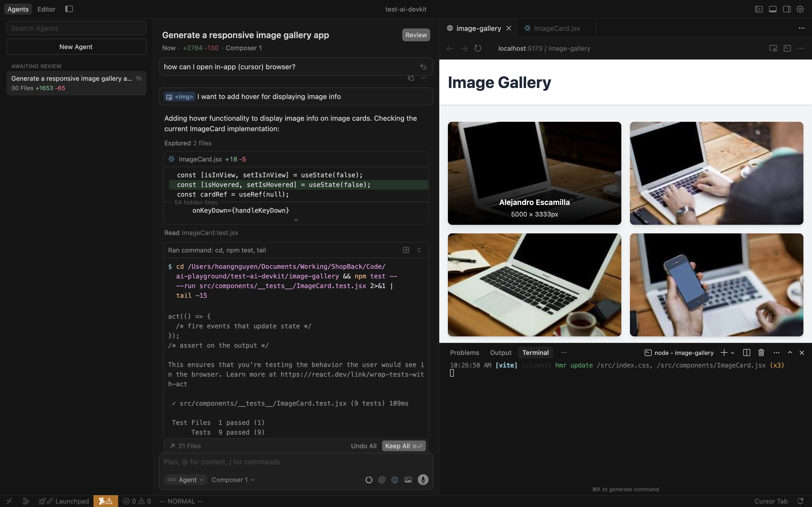The height and width of the screenshot is (507, 812).
Task: Expand the ImageCard.jsx diff chevron
Action: pos(296,220)
